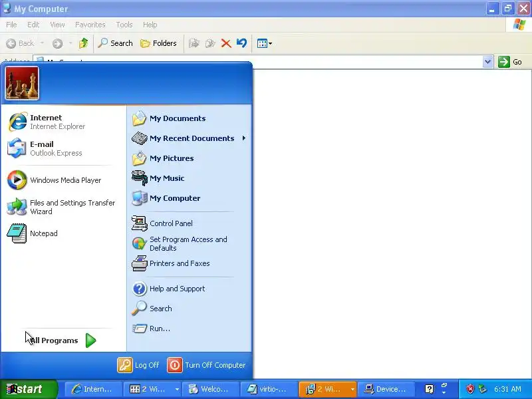
Task: Switch to Intern... taskbar window
Action: 93,389
